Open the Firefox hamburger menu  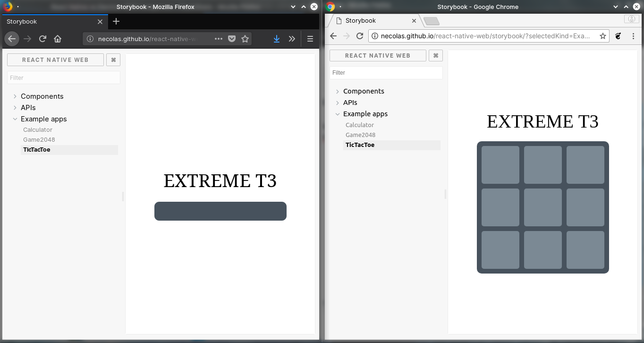[x=310, y=39]
